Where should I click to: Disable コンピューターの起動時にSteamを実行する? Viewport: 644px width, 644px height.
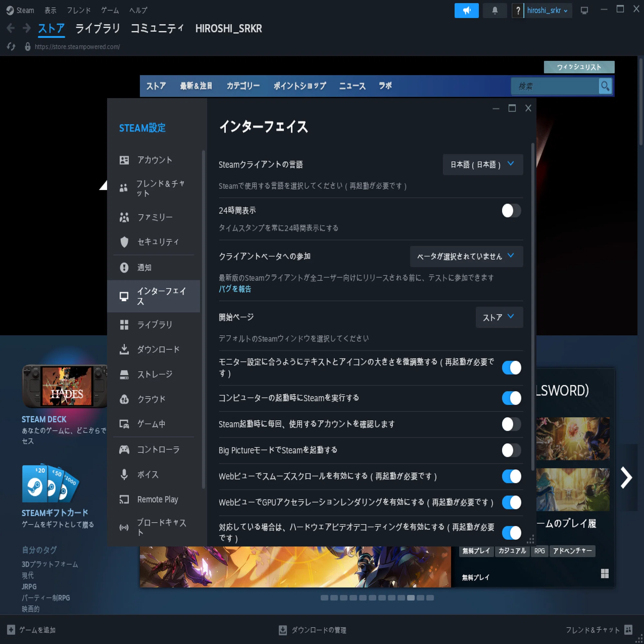coord(511,398)
